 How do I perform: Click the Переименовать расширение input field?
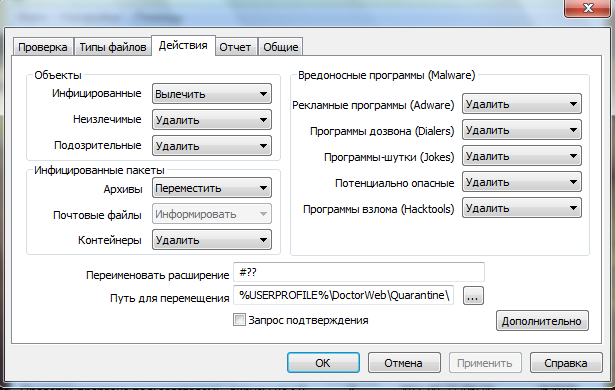tap(359, 272)
